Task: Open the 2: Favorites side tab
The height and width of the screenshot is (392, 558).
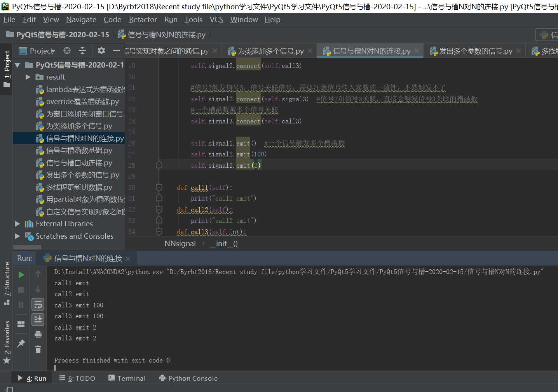Action: pyautogui.click(x=7, y=342)
